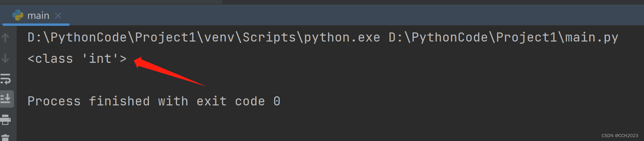The image size is (644, 141).
Task: Click the python.exe path in the command line
Action: (x=204, y=37)
